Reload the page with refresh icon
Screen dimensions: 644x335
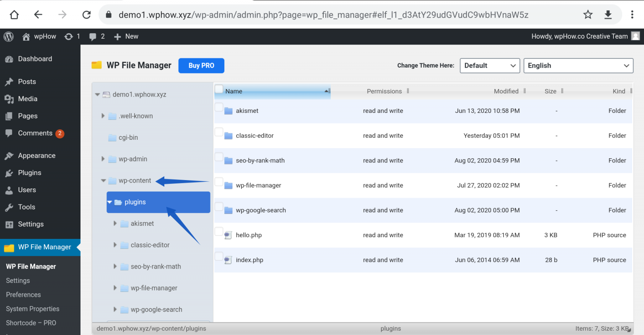click(86, 15)
